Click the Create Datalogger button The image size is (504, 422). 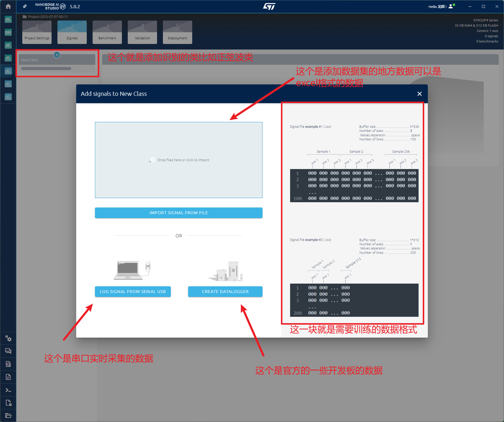[225, 292]
